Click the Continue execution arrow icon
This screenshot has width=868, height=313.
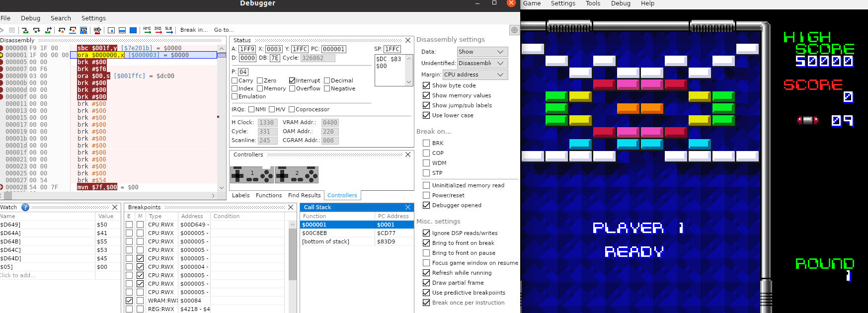coord(2,30)
